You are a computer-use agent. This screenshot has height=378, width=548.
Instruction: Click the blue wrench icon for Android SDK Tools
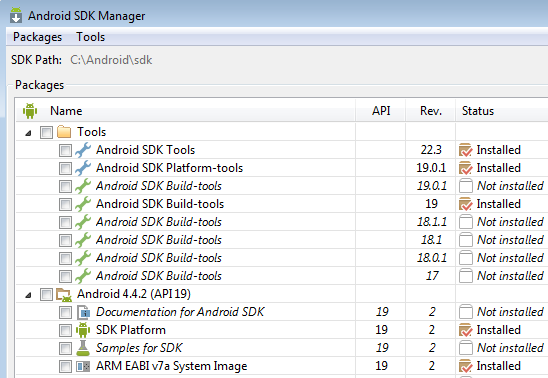83,150
